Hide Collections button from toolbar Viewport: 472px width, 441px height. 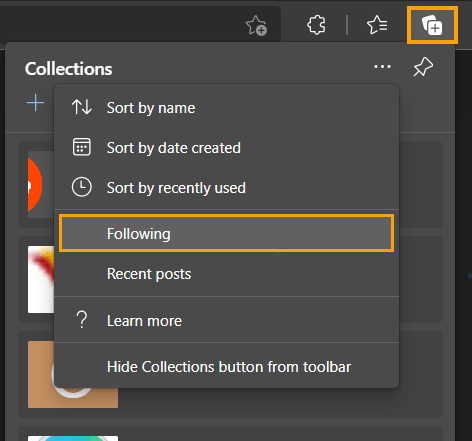coord(226,367)
